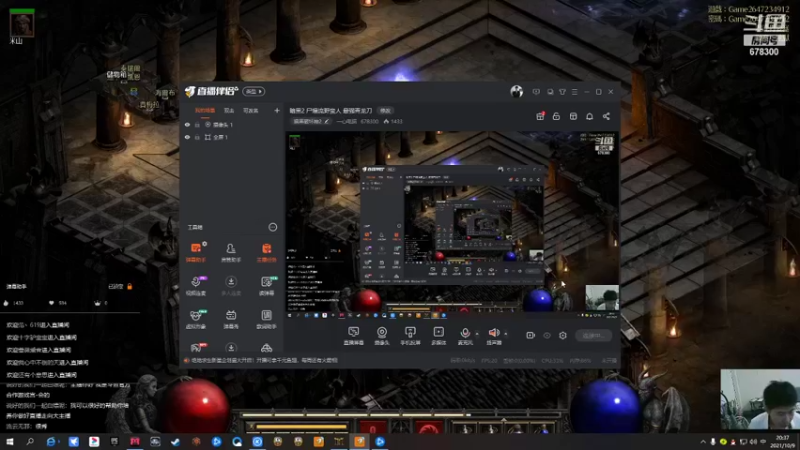The width and height of the screenshot is (800, 450).
Task: Add a phone screen-cast source
Action: [410, 336]
